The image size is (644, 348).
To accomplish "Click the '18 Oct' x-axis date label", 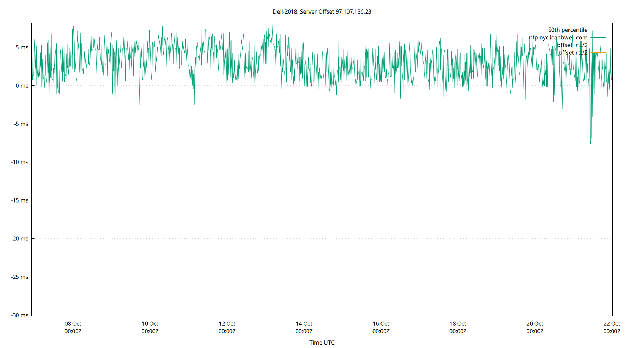I will [x=458, y=324].
